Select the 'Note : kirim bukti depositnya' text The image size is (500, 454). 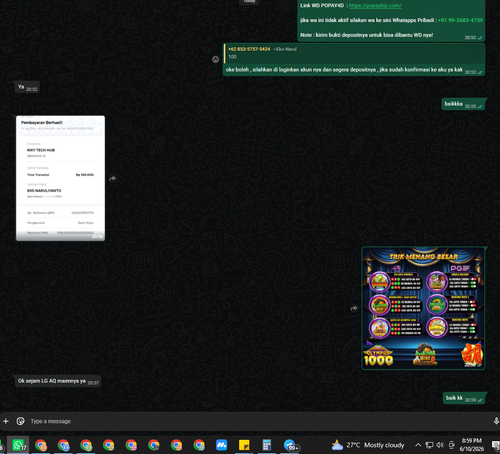coord(366,35)
